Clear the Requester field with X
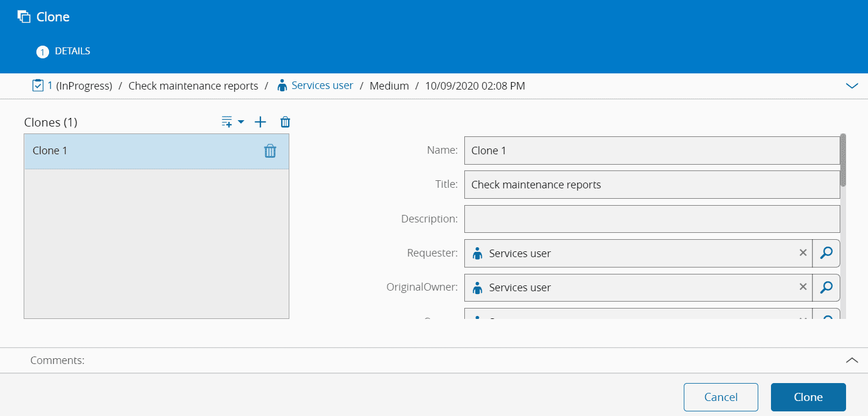868x416 pixels. 803,253
